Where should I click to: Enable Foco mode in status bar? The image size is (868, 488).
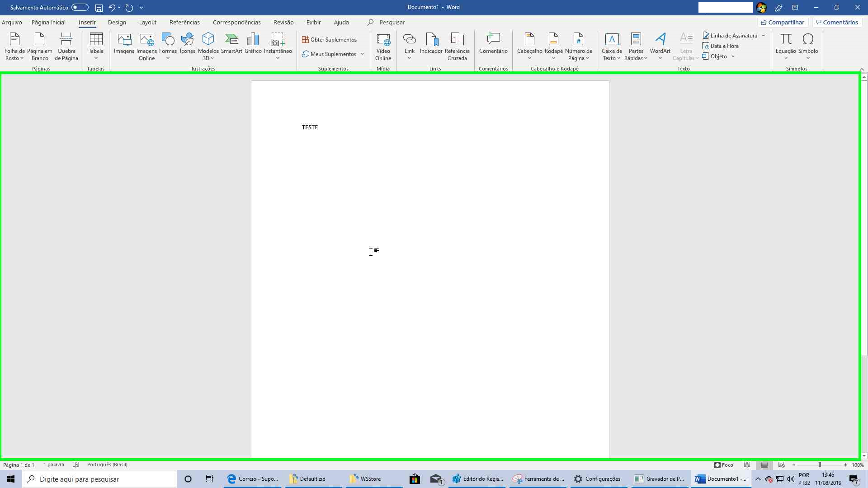[723, 465]
